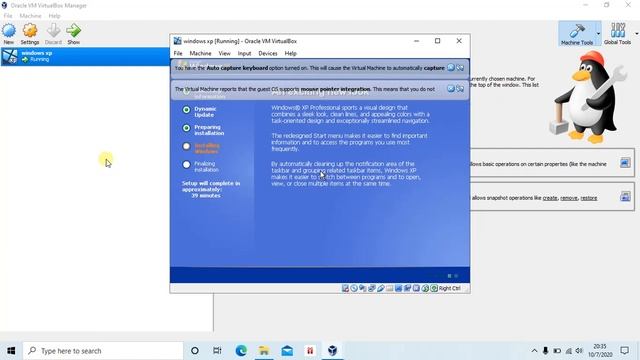Click the Task View icon on the taskbar

coord(217,351)
